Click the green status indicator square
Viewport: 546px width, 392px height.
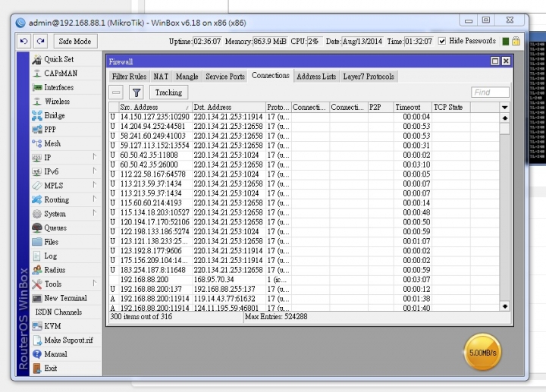coord(506,42)
